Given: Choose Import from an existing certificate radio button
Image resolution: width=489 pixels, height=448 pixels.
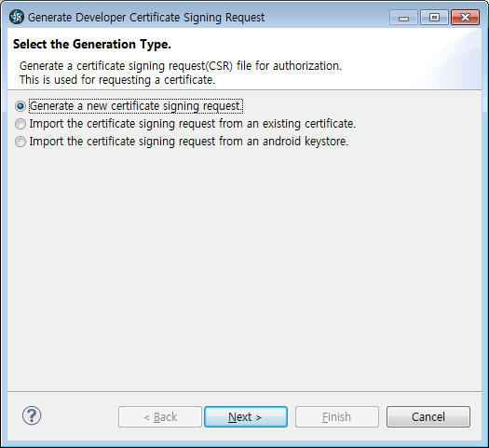Looking at the screenshot, I should [20, 124].
